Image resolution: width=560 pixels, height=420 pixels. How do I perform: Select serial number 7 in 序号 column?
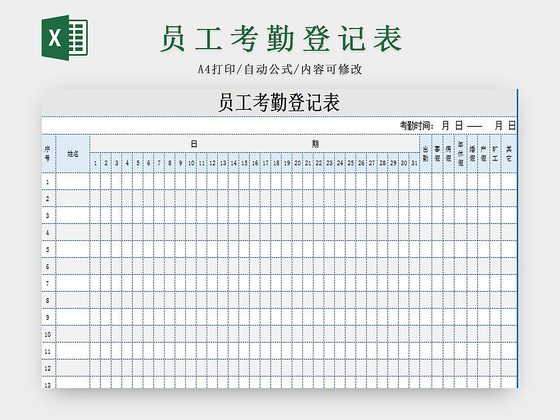(48, 284)
